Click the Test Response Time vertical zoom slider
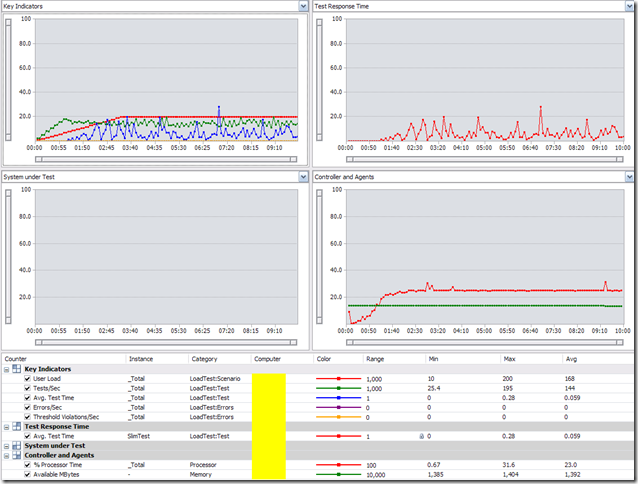Screen dimensions: 638x484 click(319, 80)
